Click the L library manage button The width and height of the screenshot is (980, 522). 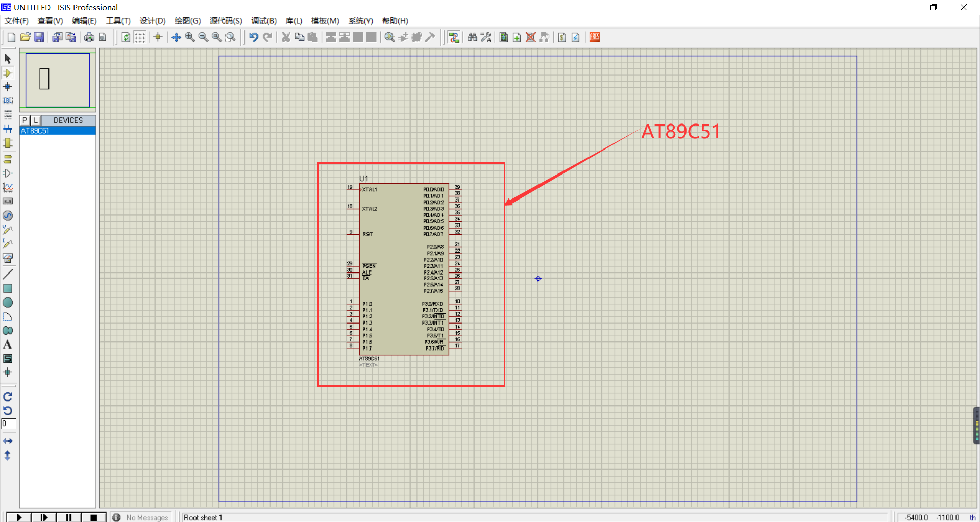coord(36,120)
